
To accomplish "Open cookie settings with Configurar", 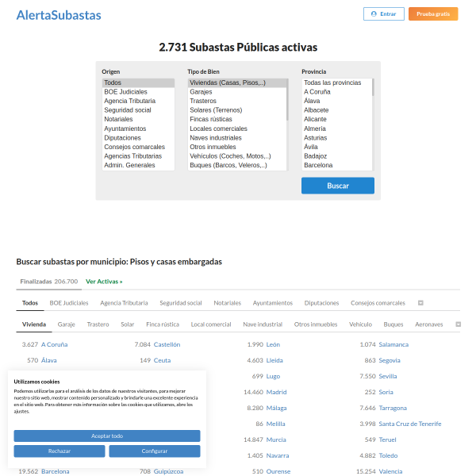I will pos(155,451).
